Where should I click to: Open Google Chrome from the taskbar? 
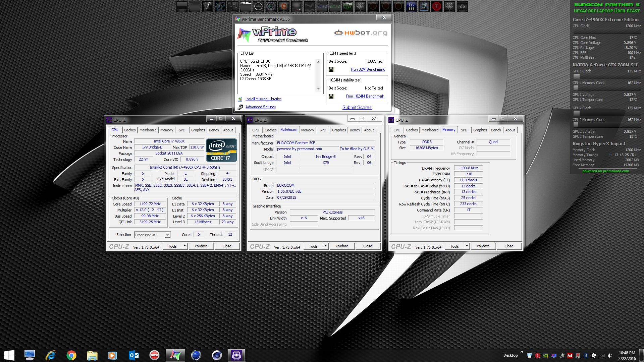click(71, 355)
